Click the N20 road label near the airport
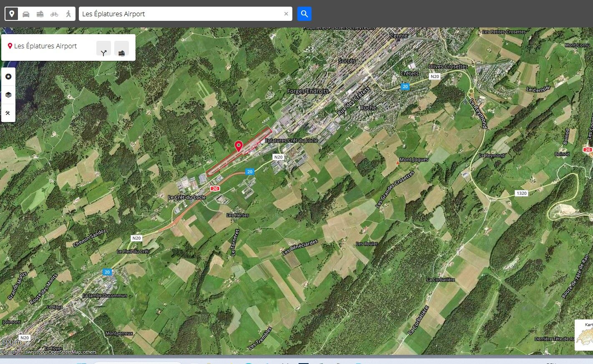 [278, 157]
